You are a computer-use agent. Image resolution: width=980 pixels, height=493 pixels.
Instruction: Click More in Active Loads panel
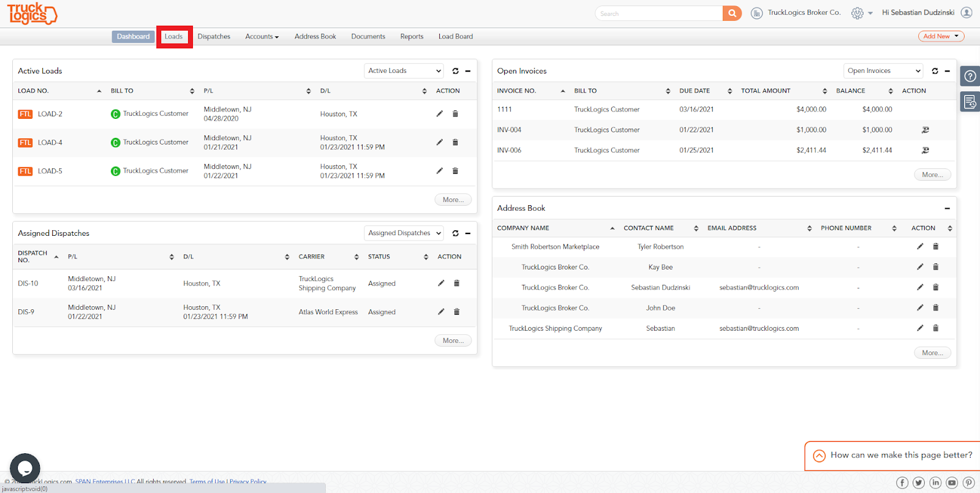pyautogui.click(x=453, y=200)
